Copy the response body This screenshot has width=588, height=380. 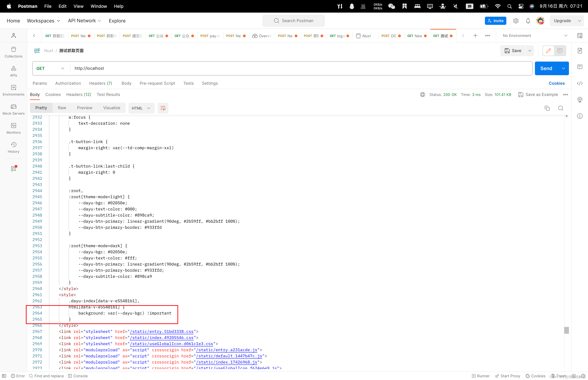coord(547,108)
